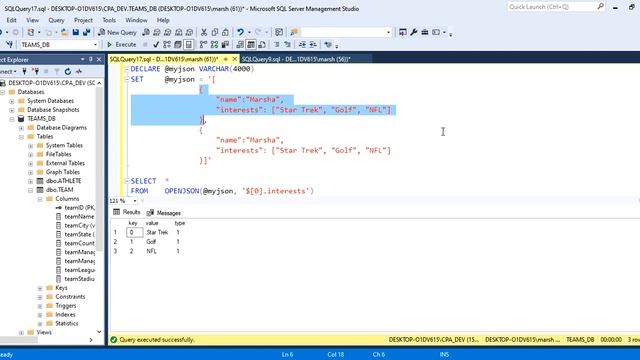This screenshot has height=360, width=640.
Task: Expand the Triggers folder node
Action: pos(40,306)
